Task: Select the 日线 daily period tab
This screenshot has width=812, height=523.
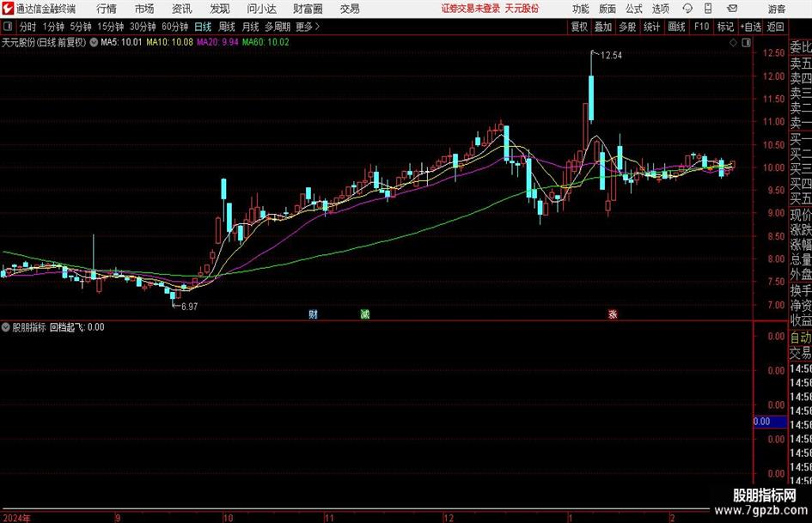Action: pyautogui.click(x=203, y=27)
